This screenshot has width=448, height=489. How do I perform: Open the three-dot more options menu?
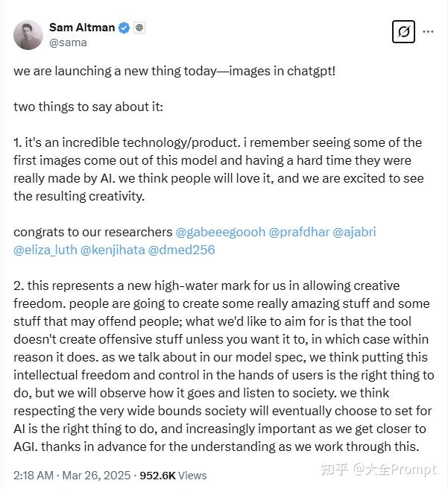click(x=428, y=32)
